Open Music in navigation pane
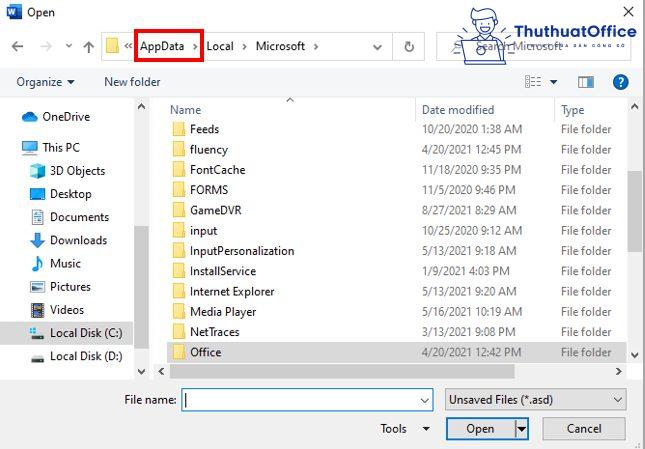The height and width of the screenshot is (449, 645). 55,263
